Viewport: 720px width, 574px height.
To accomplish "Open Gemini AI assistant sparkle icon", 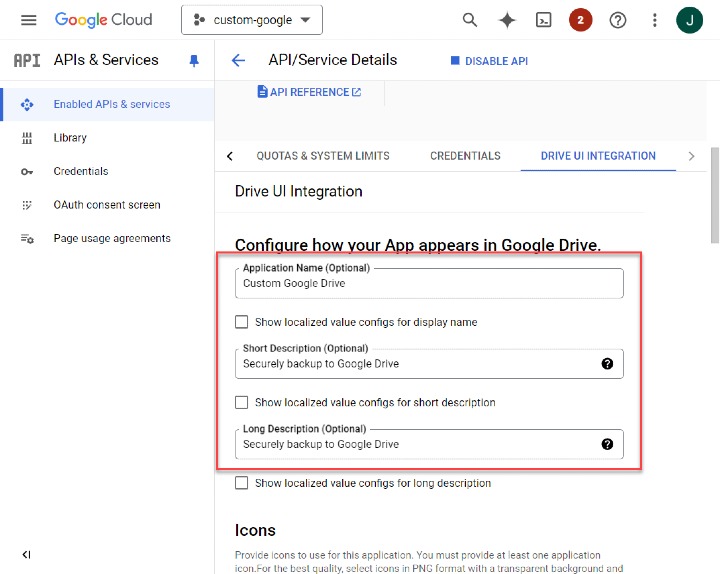I will [507, 20].
